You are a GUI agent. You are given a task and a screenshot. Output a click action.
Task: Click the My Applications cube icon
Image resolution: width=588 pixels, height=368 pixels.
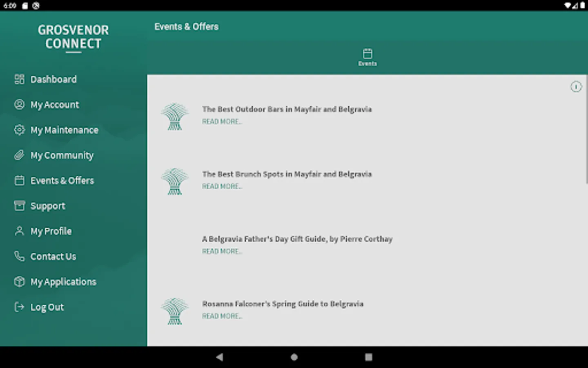(19, 282)
